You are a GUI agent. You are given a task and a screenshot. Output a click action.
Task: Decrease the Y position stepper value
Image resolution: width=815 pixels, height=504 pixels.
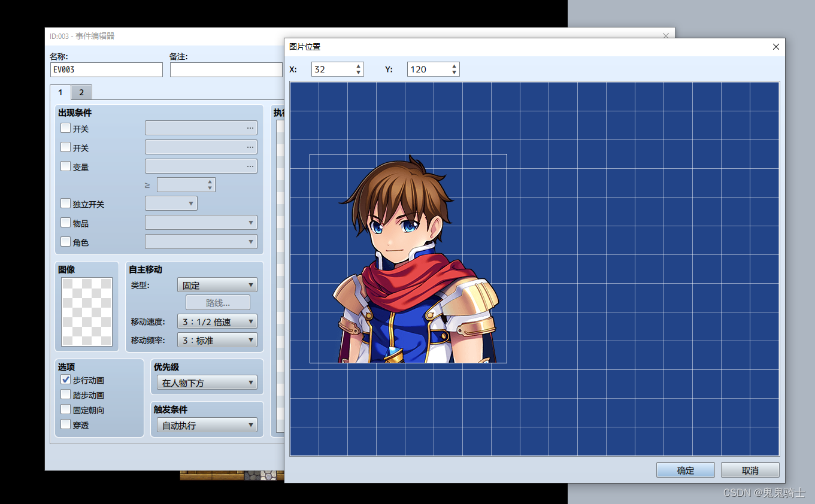click(x=455, y=72)
